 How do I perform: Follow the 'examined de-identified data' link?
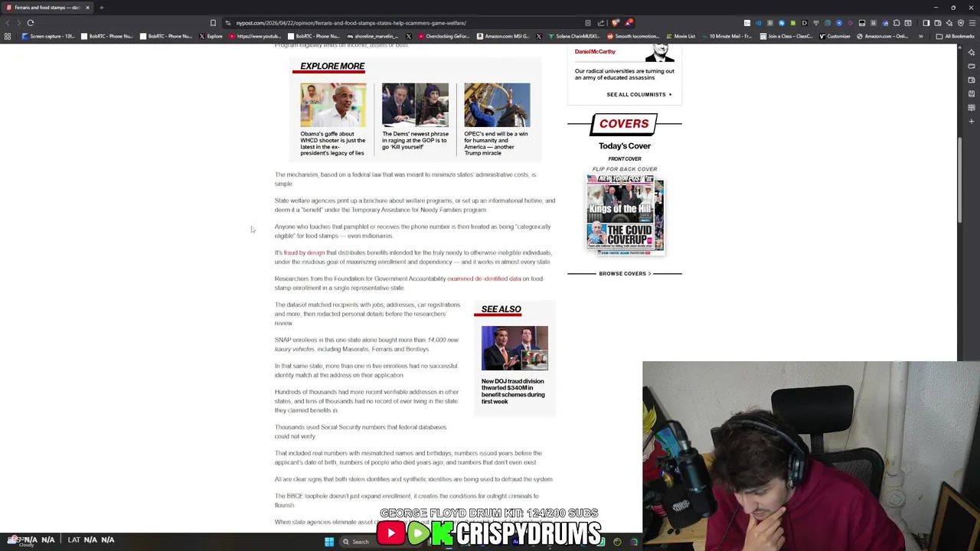pos(484,279)
